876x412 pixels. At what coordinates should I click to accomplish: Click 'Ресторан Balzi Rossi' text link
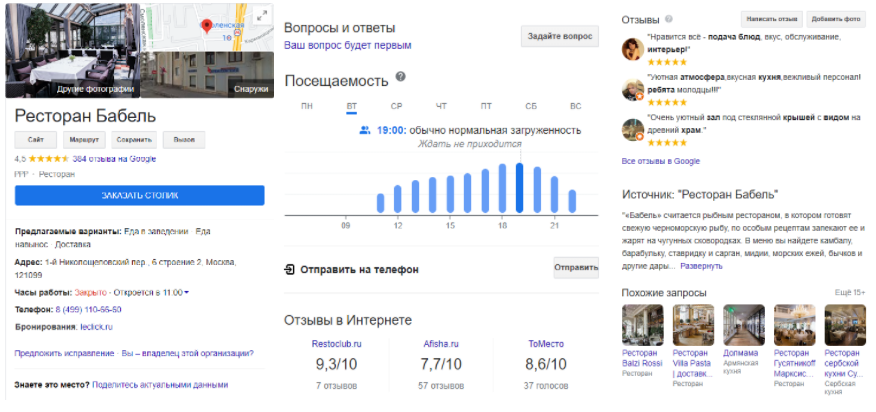click(640, 358)
